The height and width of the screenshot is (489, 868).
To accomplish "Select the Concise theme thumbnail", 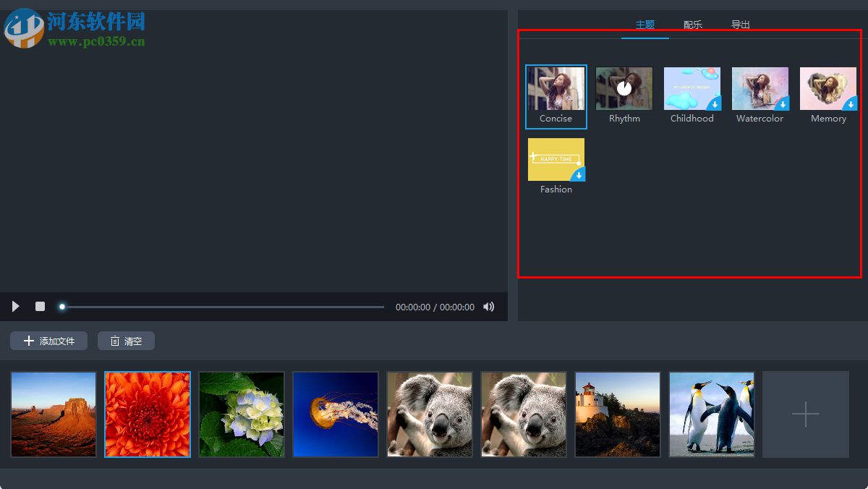I will pos(556,88).
